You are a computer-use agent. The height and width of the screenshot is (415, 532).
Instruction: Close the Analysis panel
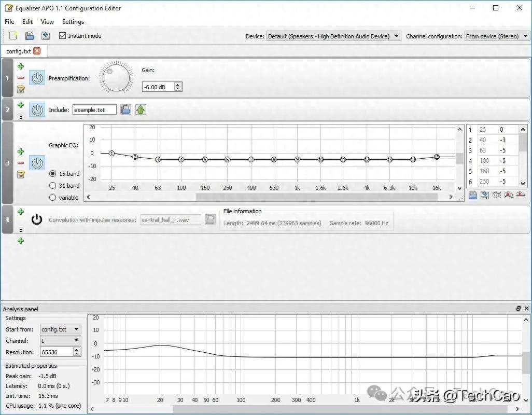click(x=527, y=309)
